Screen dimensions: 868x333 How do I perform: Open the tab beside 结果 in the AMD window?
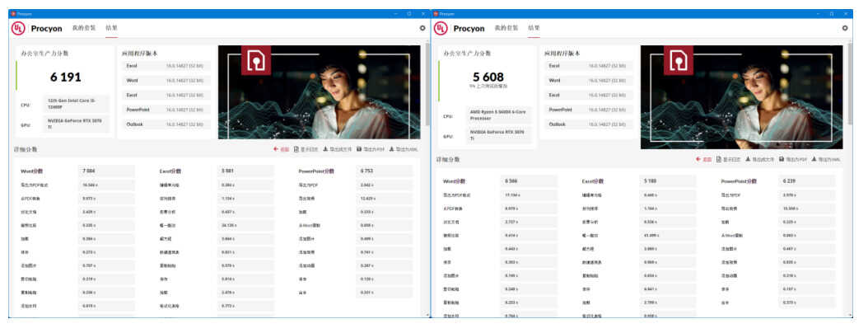click(506, 28)
